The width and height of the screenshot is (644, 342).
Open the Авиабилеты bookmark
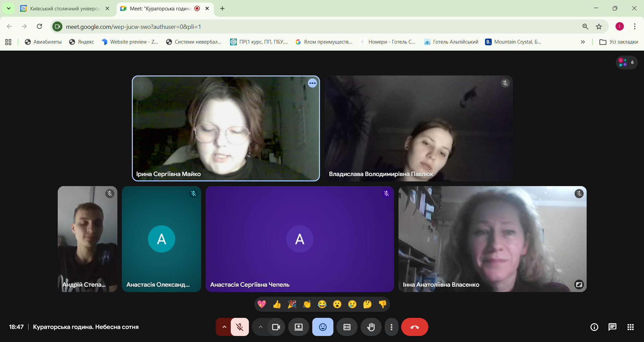[43, 42]
